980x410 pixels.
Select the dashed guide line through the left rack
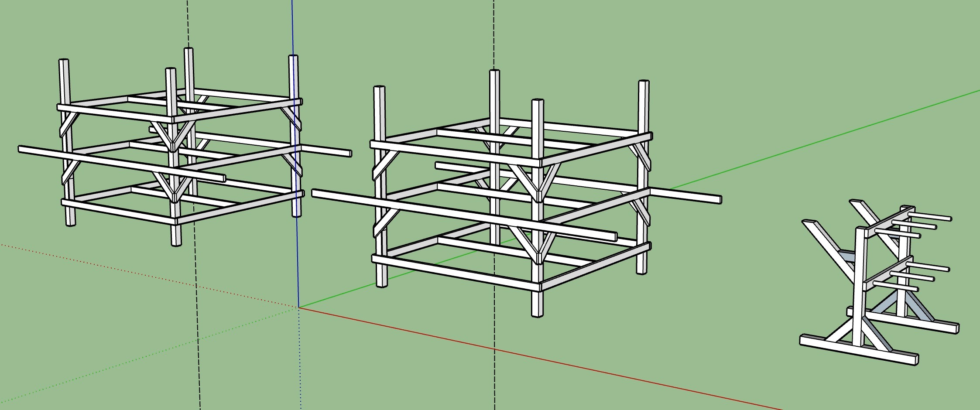(x=197, y=305)
